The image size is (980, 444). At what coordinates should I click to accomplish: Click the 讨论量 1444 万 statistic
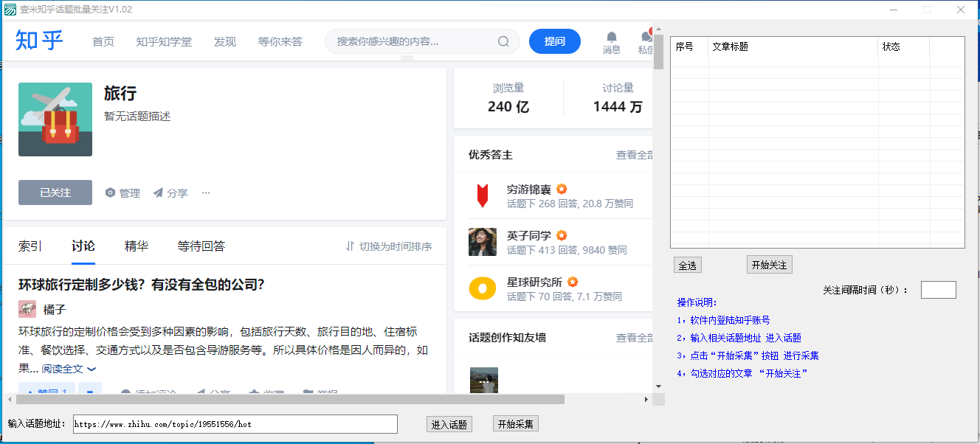pyautogui.click(x=618, y=98)
